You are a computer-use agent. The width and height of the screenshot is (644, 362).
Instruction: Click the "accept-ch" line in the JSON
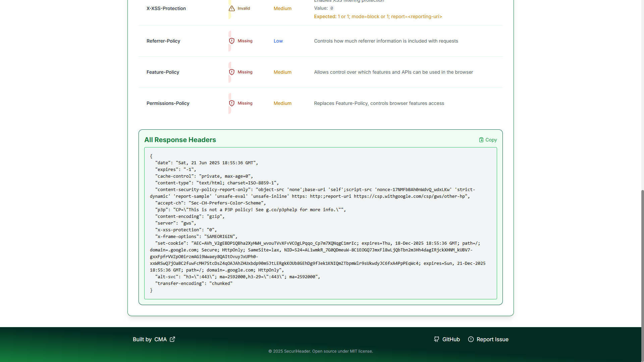click(210, 203)
